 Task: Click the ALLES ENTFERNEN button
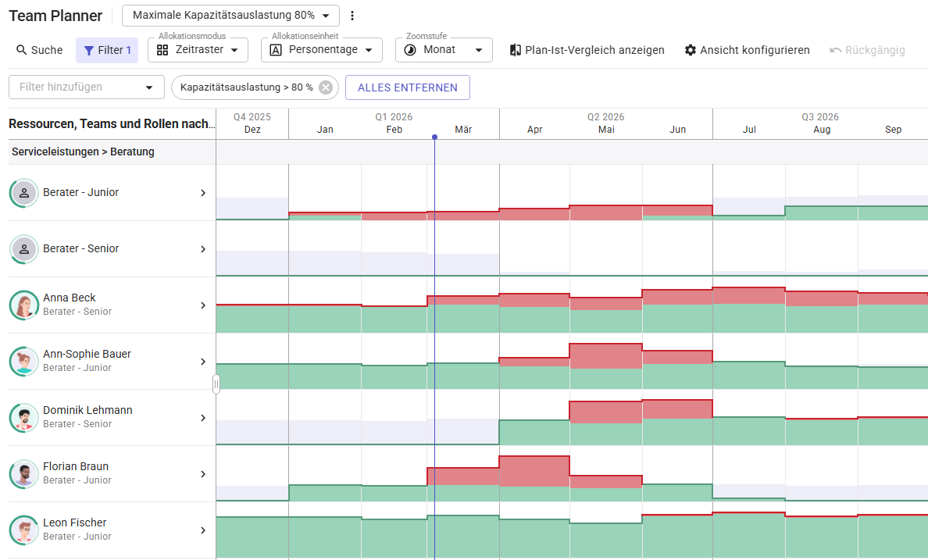click(407, 87)
